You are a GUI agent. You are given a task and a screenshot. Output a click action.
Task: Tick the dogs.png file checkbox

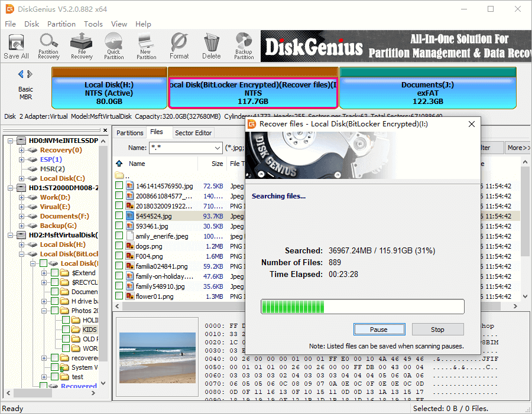[119, 246]
